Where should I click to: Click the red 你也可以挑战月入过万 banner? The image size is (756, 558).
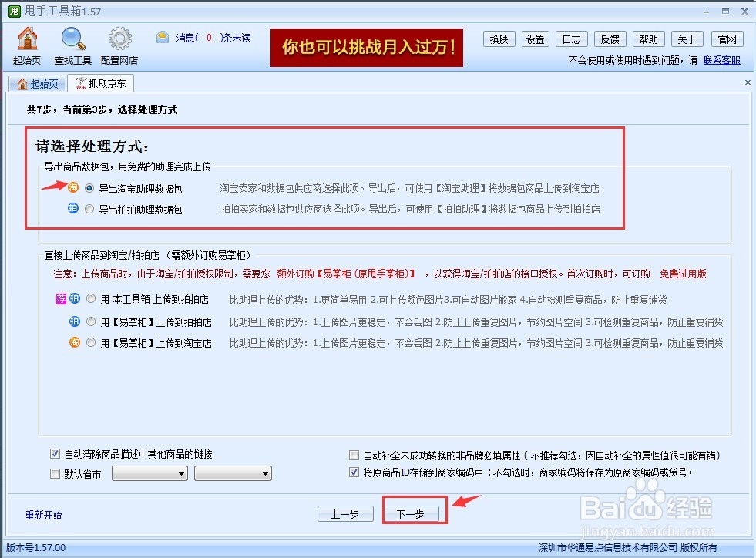[x=366, y=47]
